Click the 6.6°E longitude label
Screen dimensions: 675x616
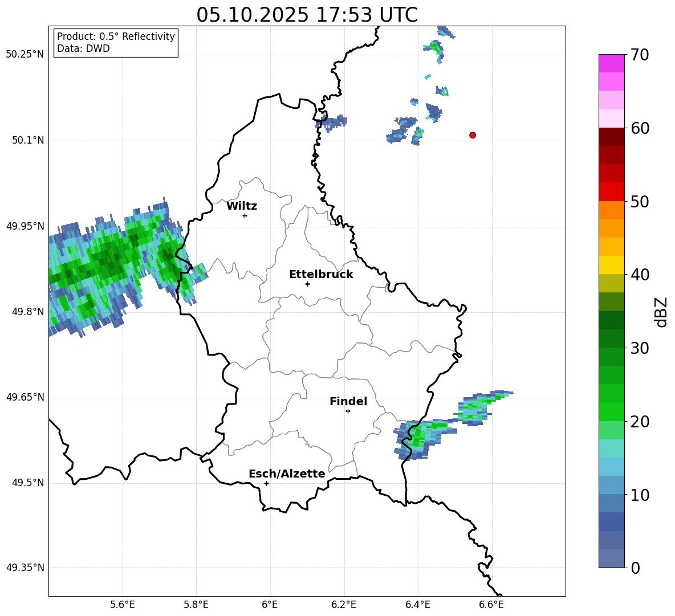(x=491, y=605)
